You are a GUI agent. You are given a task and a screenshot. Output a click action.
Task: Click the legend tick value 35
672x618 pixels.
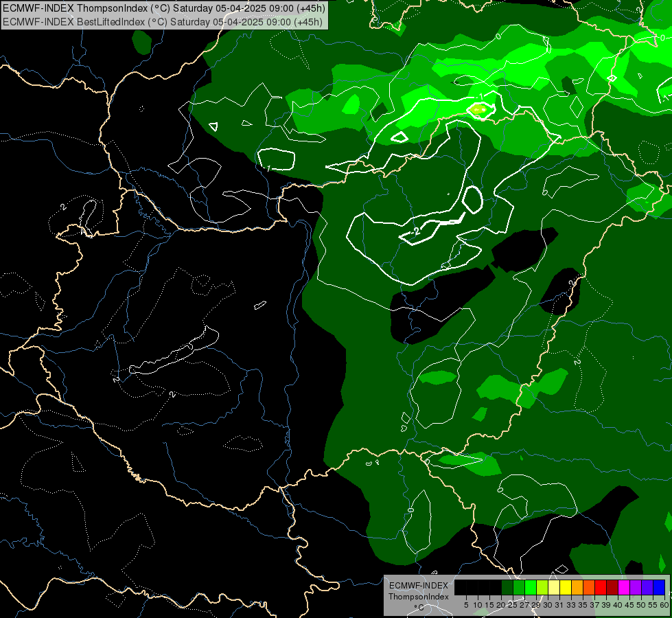click(x=583, y=605)
